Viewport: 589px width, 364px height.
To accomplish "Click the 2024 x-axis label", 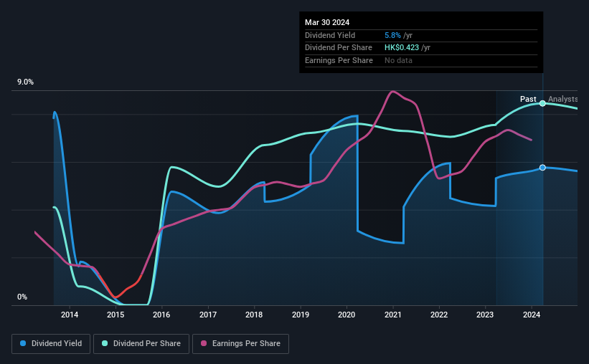I will pos(532,315).
